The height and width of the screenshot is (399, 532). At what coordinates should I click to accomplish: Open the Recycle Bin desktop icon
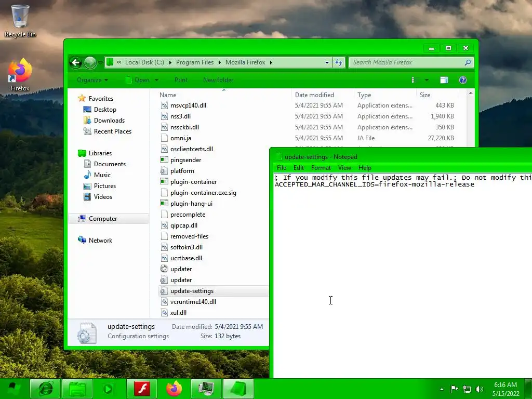click(x=20, y=20)
